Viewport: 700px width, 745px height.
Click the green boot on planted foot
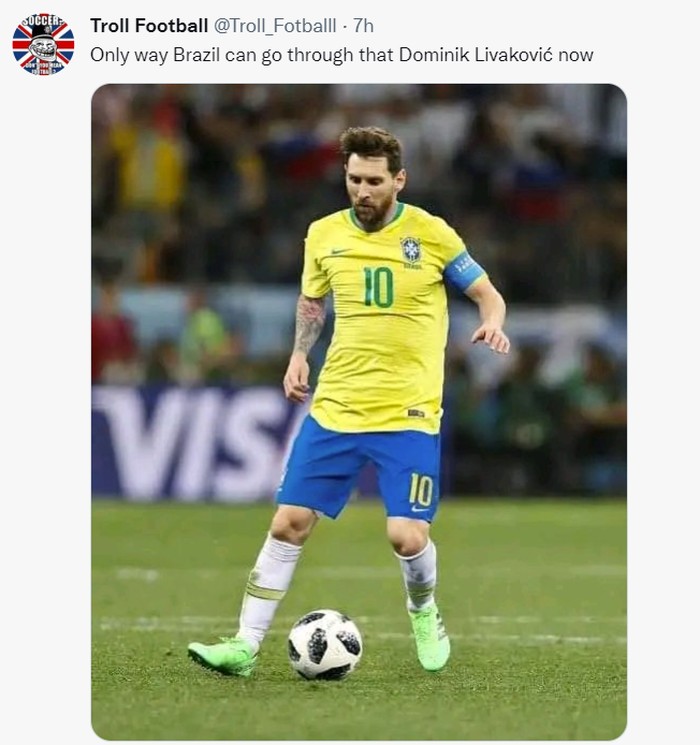pos(429,637)
